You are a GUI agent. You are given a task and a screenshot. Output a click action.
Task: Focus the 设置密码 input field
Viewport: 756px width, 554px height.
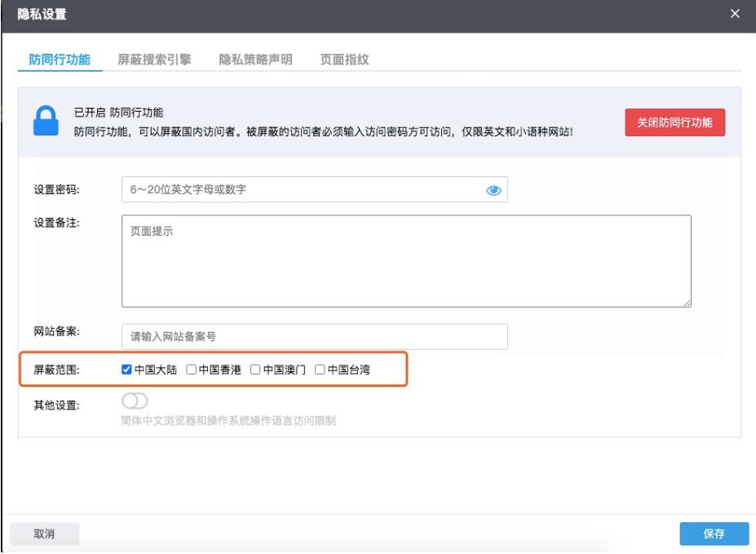(x=302, y=190)
